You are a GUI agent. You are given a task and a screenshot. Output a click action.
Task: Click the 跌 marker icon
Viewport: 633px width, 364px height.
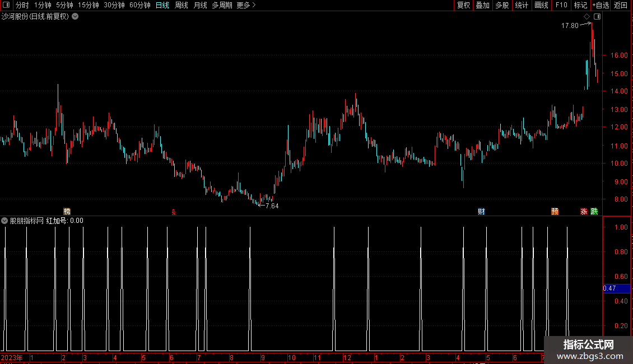594,212
